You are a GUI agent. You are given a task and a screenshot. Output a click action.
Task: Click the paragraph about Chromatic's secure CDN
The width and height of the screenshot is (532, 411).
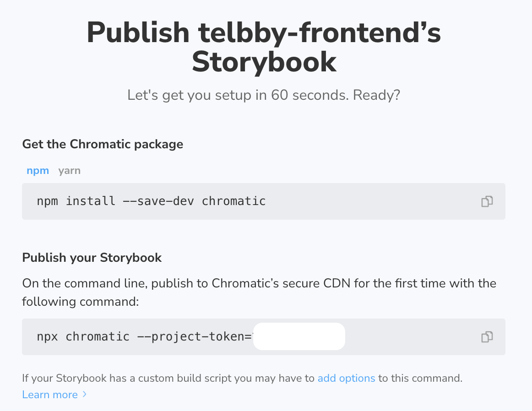point(259,292)
